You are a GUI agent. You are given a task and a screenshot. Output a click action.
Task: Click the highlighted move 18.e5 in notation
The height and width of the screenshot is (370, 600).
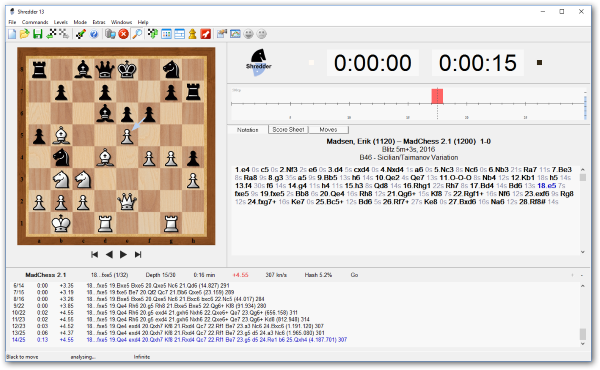(546, 186)
